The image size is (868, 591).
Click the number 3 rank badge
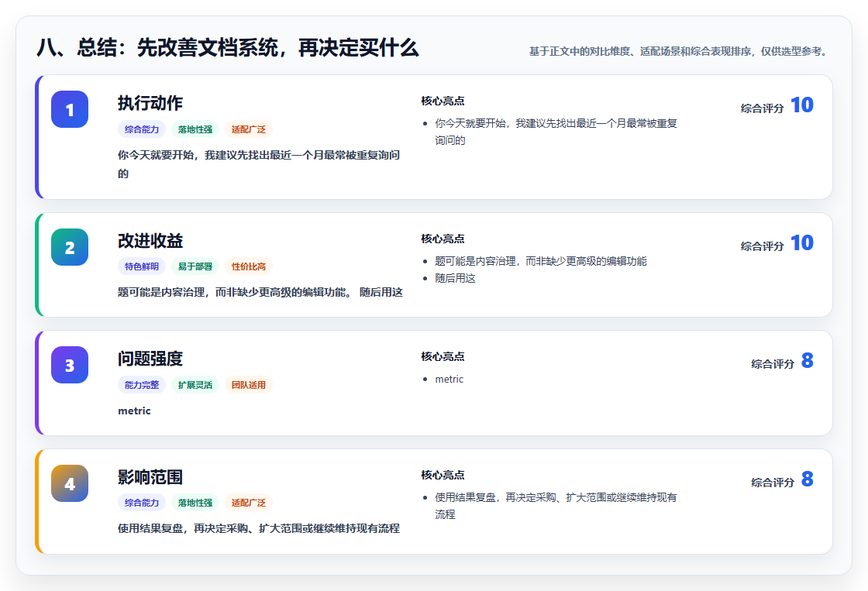(70, 366)
